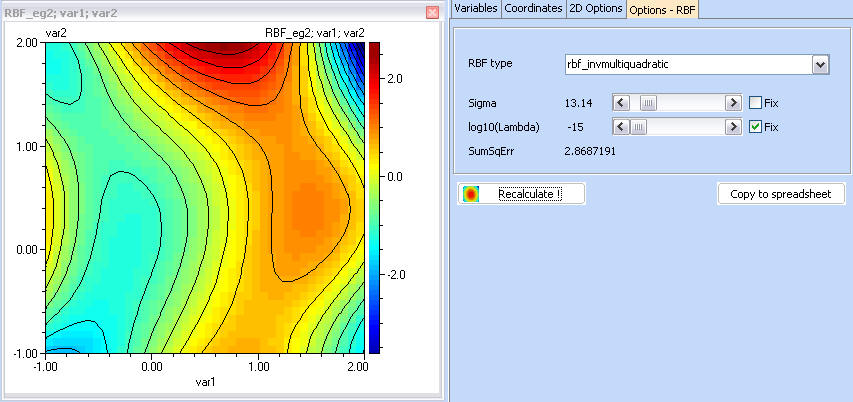Click the RBF_eg2 plot window title bar

point(200,13)
